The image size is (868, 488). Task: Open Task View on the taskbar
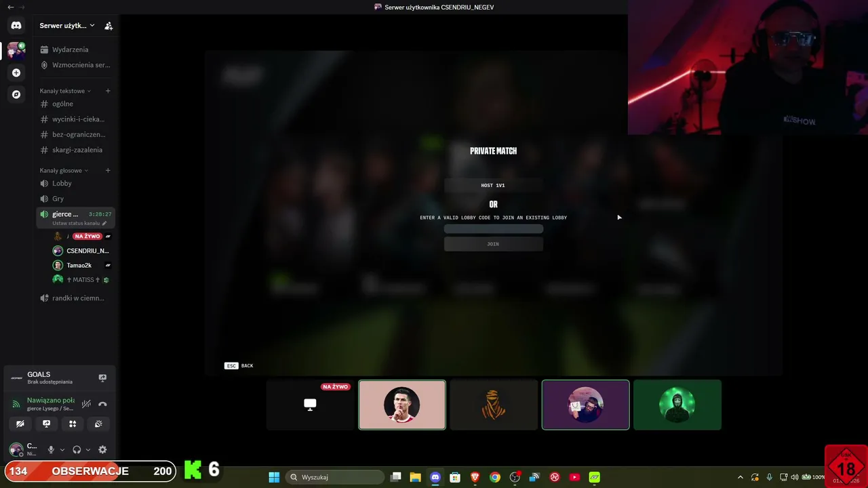coord(396,477)
